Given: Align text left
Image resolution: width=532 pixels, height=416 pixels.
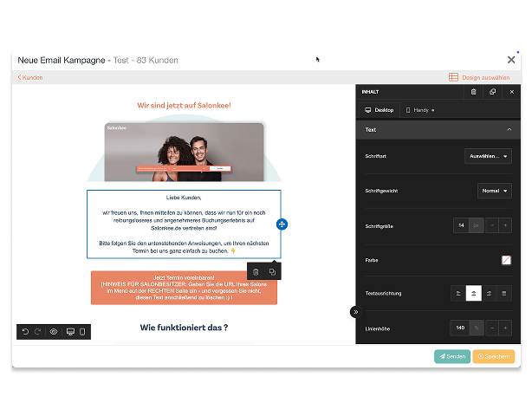Looking at the screenshot, I should pyautogui.click(x=458, y=294).
